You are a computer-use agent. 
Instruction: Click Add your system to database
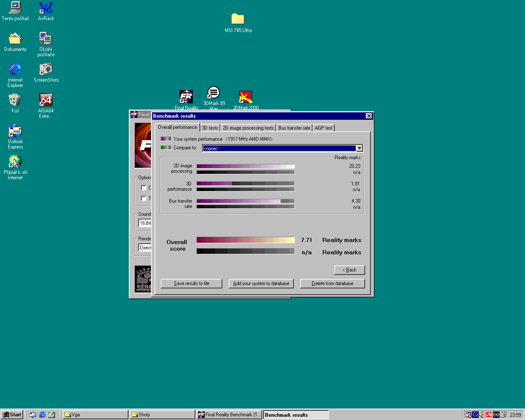coord(261,283)
